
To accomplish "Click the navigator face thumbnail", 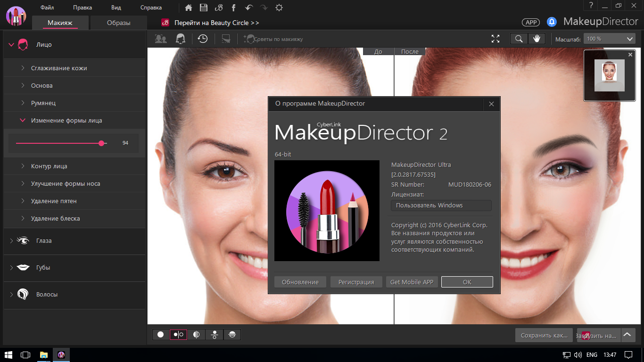I will (610, 75).
